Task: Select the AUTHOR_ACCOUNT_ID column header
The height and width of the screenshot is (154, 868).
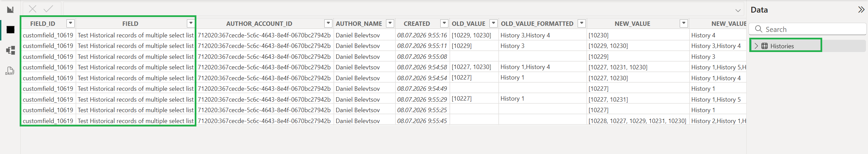Action: [x=259, y=23]
